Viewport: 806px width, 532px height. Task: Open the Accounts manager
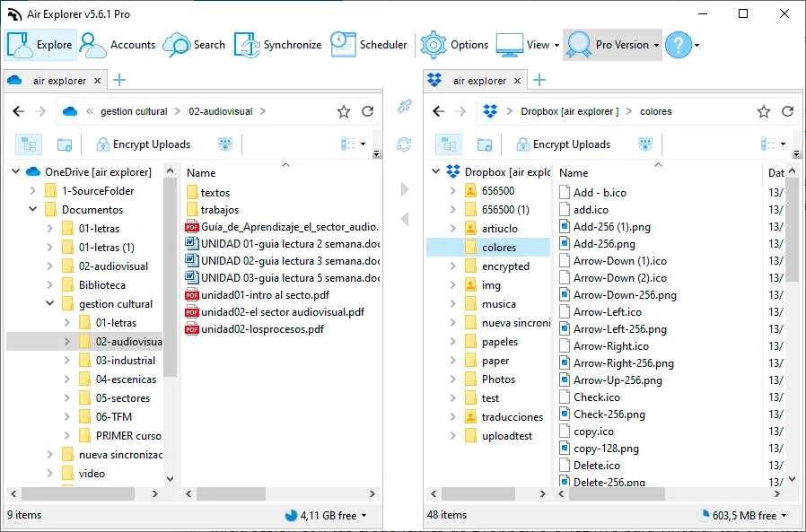tap(118, 45)
